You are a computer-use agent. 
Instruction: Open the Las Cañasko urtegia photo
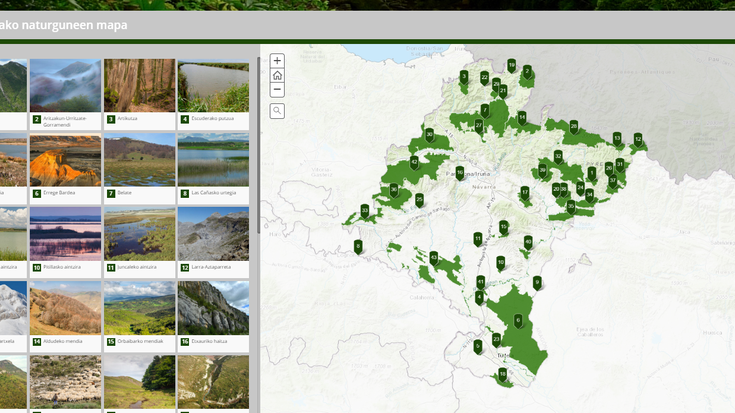pos(213,159)
